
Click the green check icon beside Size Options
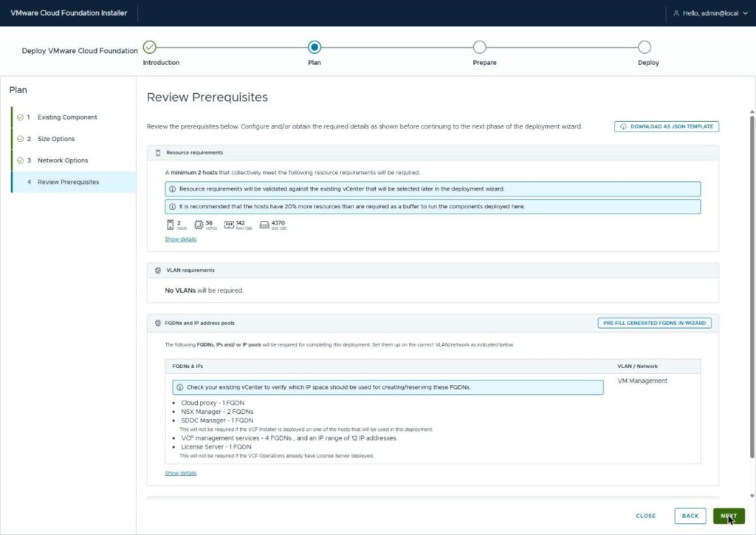20,139
